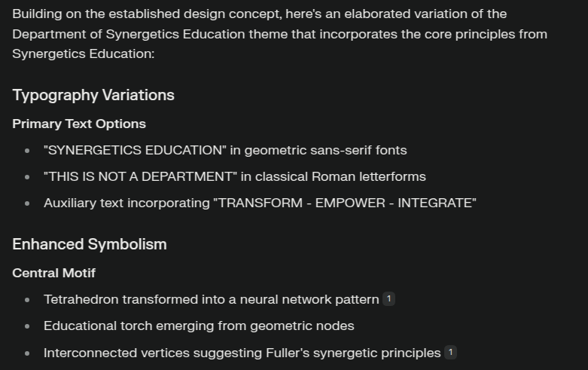
Task: Select the Primary Text Options subheading
Action: pyautogui.click(x=79, y=124)
